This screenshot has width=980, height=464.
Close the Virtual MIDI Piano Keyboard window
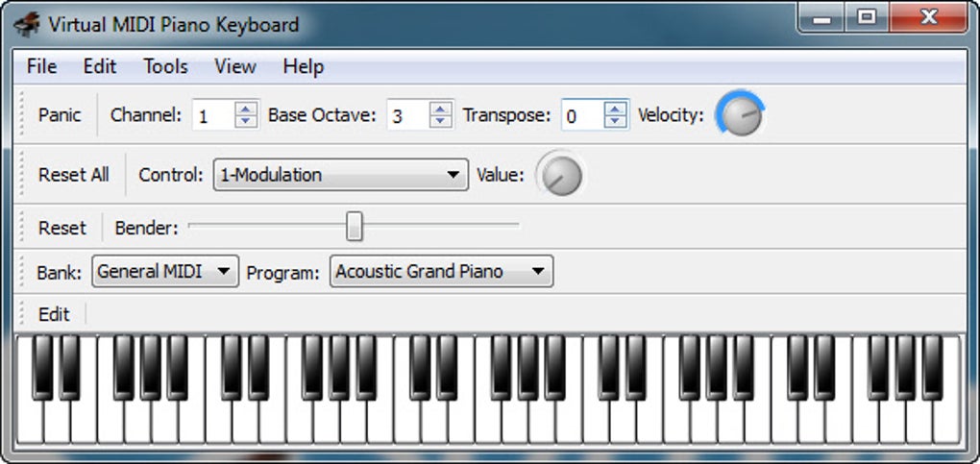[929, 18]
